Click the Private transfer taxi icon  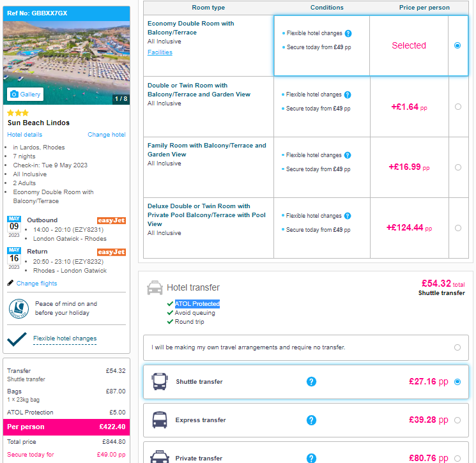160,457
